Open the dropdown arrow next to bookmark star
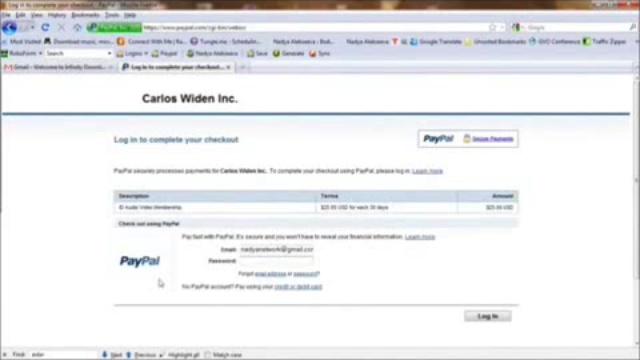 [502, 27]
